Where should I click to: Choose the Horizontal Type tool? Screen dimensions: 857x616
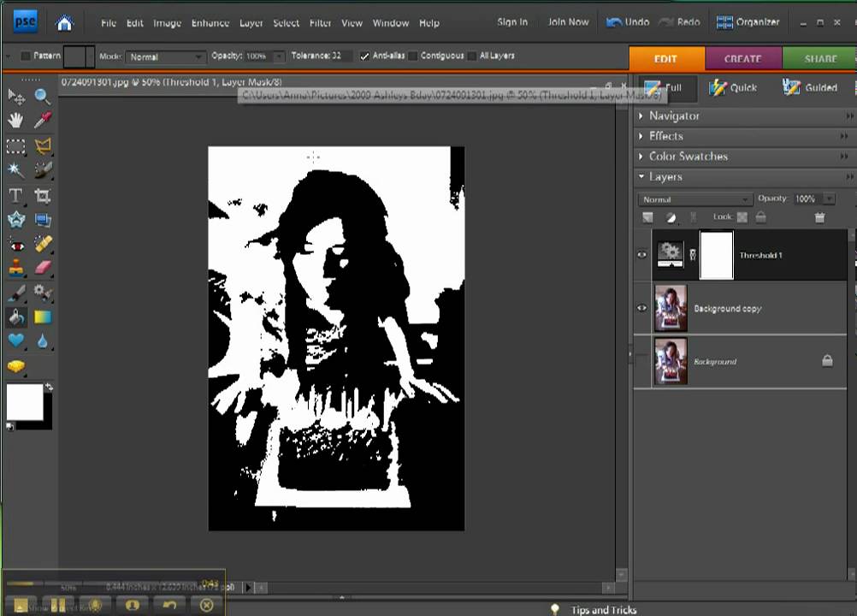(x=15, y=195)
